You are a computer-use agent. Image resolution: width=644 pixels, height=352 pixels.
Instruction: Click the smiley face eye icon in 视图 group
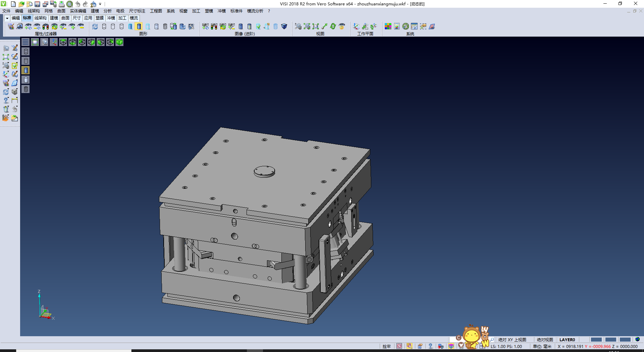point(342,26)
